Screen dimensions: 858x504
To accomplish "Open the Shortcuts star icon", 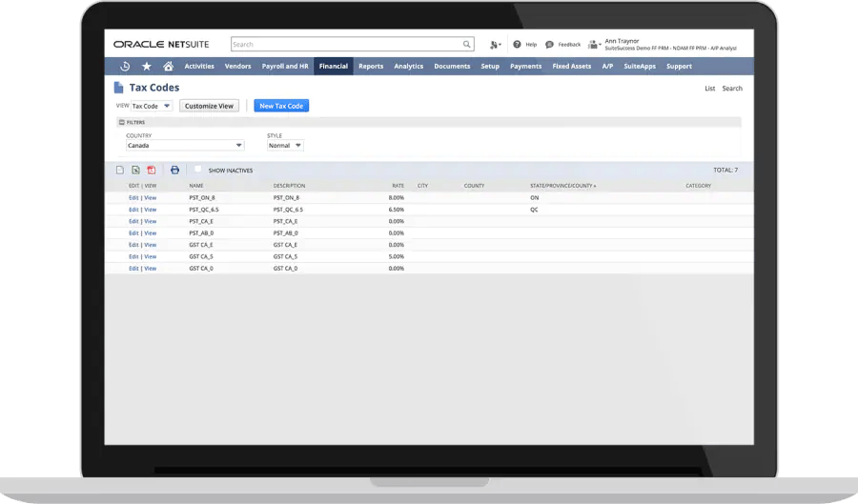I will (x=147, y=66).
